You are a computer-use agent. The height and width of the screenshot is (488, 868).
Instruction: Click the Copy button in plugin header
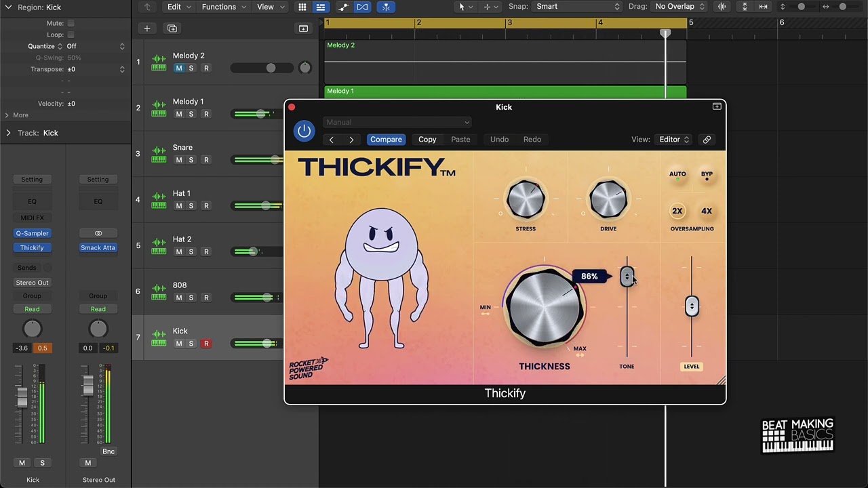(427, 140)
